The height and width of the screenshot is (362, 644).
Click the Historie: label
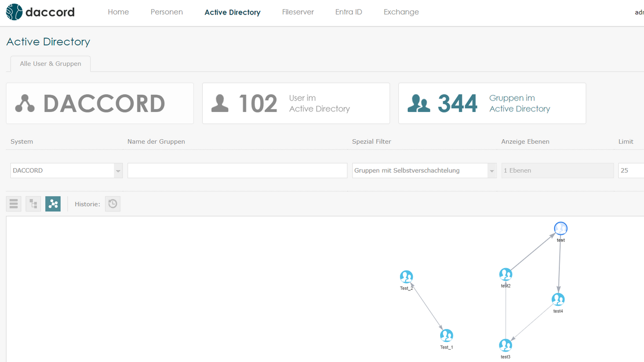(x=87, y=204)
